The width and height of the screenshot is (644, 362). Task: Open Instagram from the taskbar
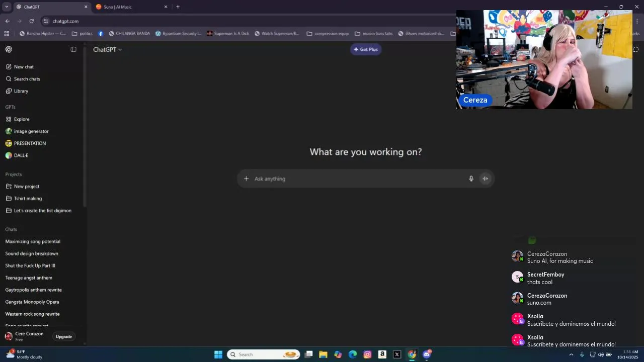coord(367,354)
